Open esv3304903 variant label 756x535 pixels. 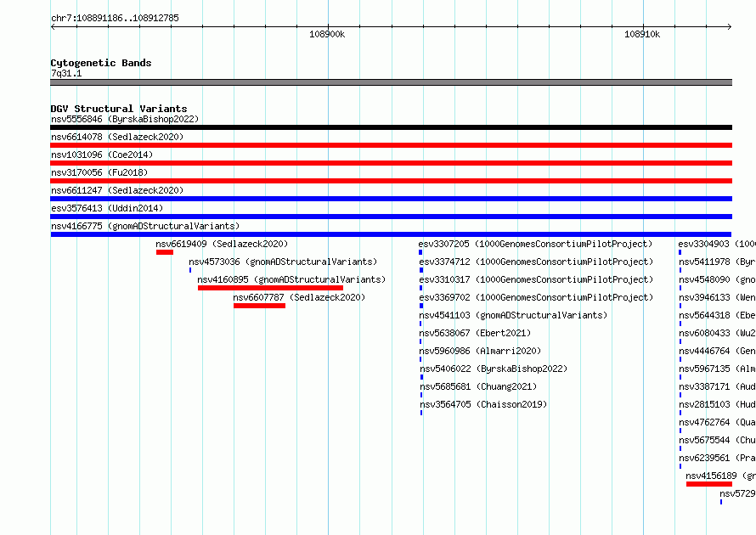(717, 244)
